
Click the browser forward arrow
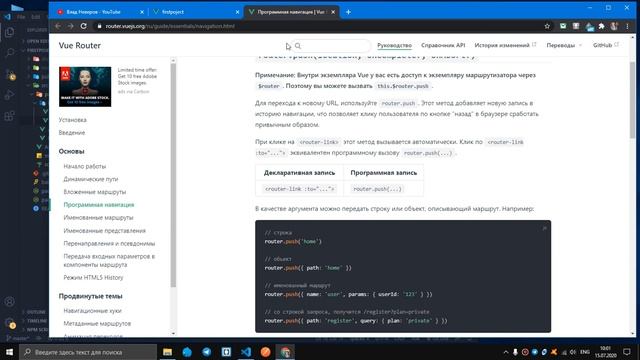click(70, 26)
